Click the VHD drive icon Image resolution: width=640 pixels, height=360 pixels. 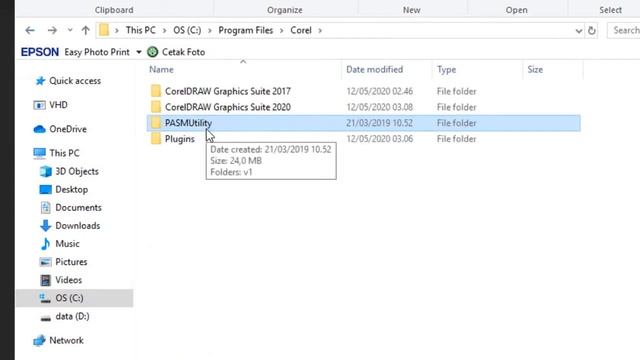point(39,105)
